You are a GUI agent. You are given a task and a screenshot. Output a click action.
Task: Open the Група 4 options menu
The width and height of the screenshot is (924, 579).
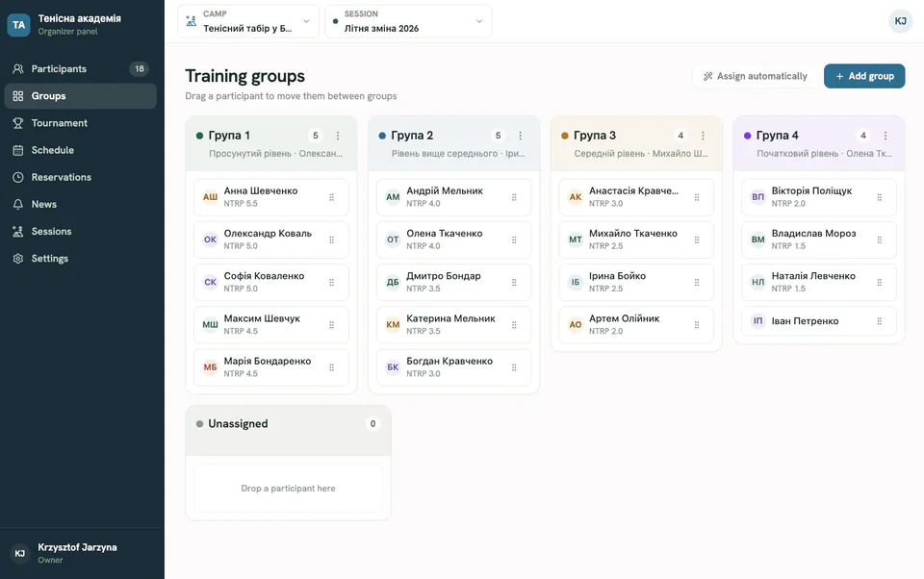point(885,136)
